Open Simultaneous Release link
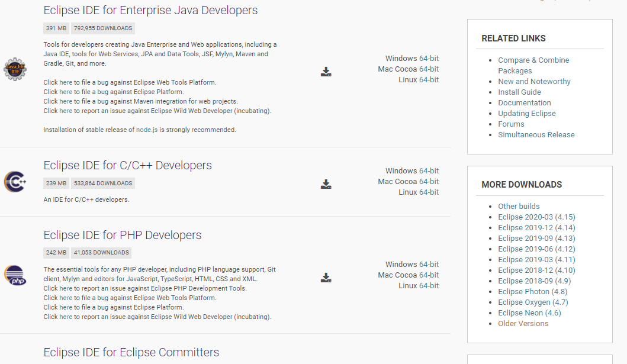Image resolution: width=627 pixels, height=364 pixels. pyautogui.click(x=536, y=135)
